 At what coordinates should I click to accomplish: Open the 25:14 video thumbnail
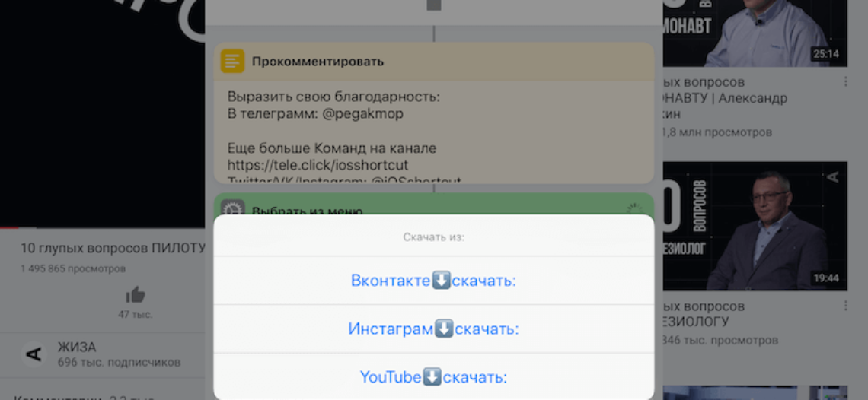click(755, 33)
